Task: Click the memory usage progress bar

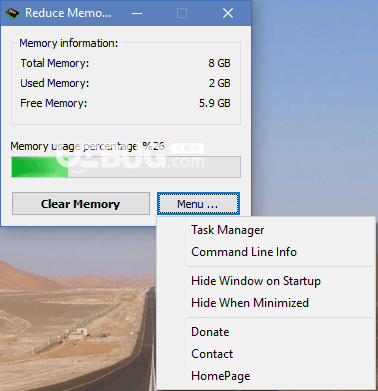Action: coord(126,167)
